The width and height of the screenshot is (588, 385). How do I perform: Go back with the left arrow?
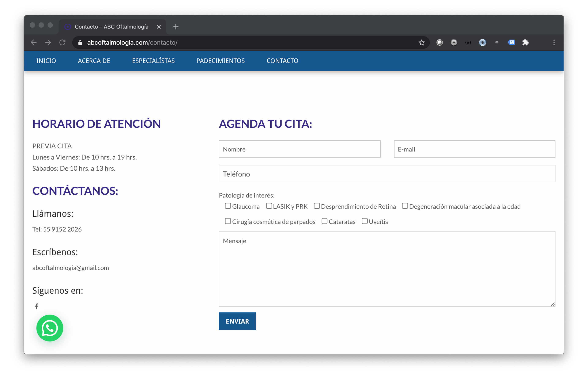pyautogui.click(x=34, y=42)
